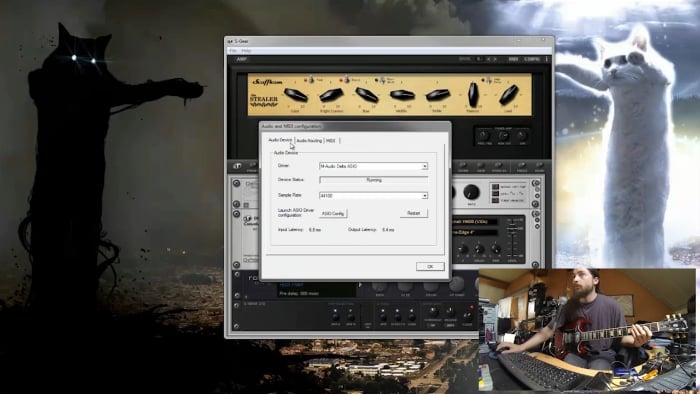Open the File menu in S-Gear
The width and height of the screenshot is (700, 394).
tap(233, 51)
